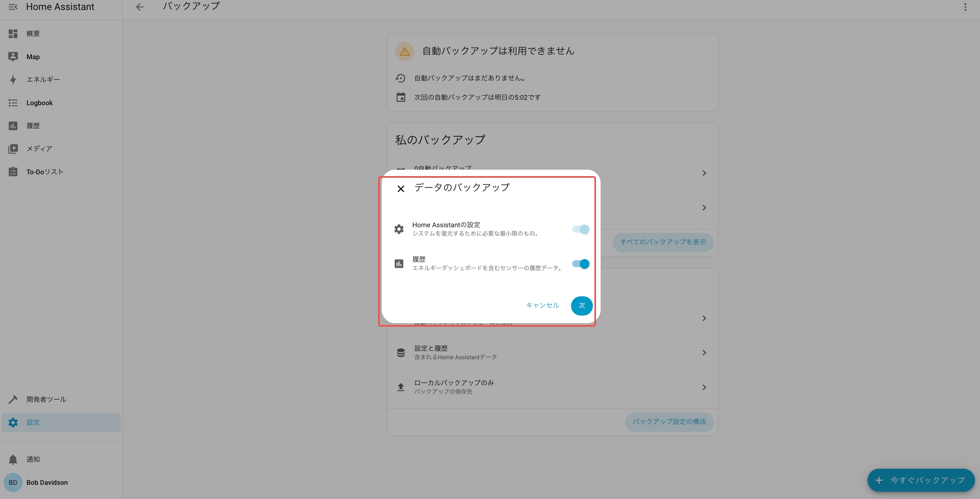Open the three-dot overflow menu
This screenshot has width=980, height=499.
[965, 7]
